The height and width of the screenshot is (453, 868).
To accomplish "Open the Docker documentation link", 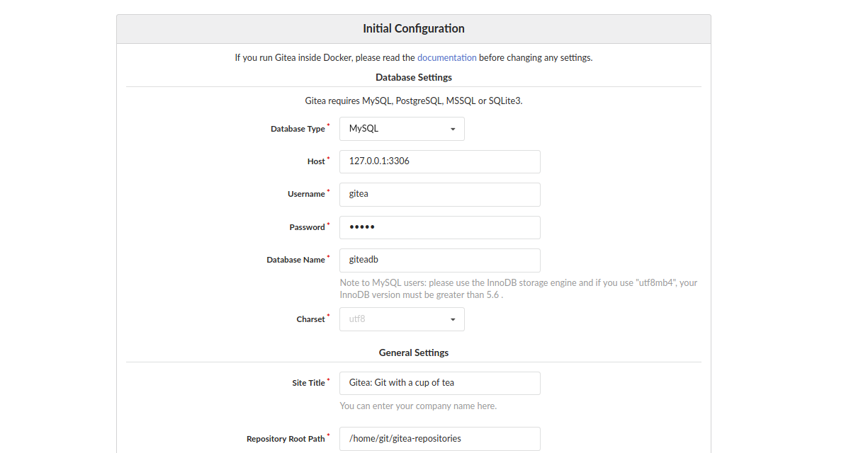I will tap(446, 58).
